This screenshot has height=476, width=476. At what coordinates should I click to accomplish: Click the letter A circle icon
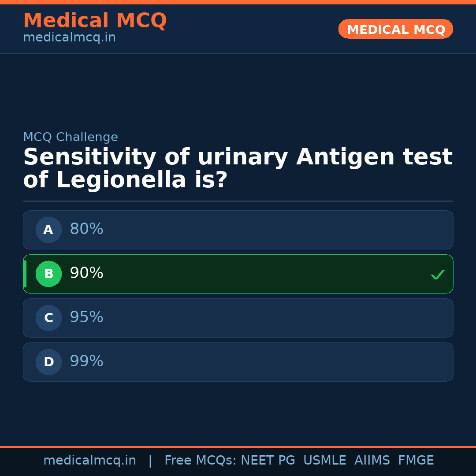[48, 230]
